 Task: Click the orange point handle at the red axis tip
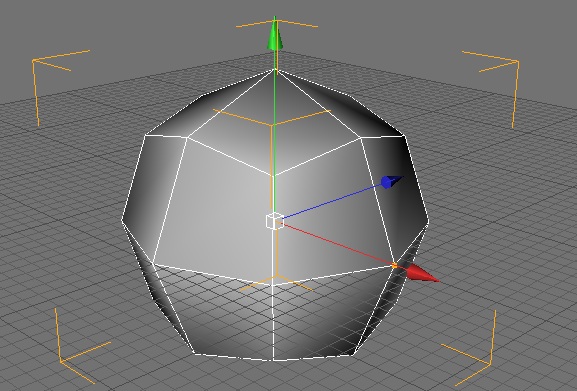(x=395, y=266)
